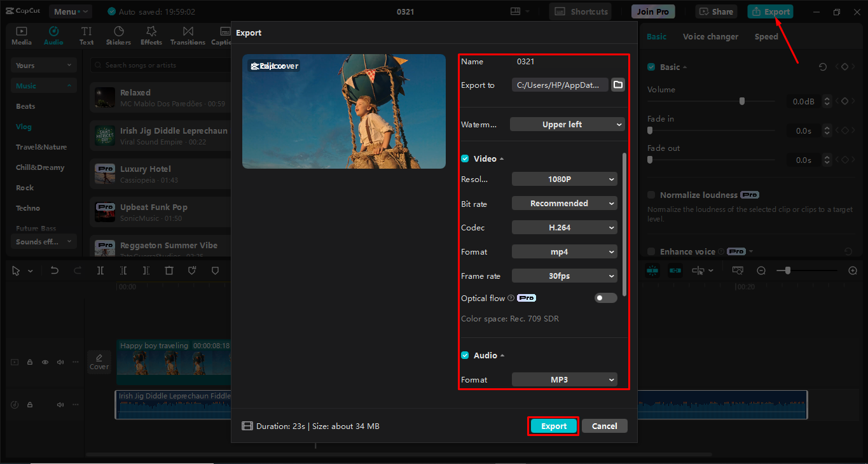Select the Split tool in the timeline toolbar
Image resolution: width=868 pixels, height=464 pixels.
pos(100,270)
